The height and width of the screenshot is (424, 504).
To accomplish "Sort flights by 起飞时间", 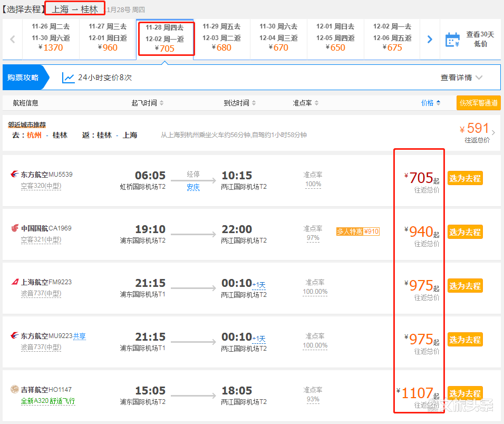I will pyautogui.click(x=148, y=103).
